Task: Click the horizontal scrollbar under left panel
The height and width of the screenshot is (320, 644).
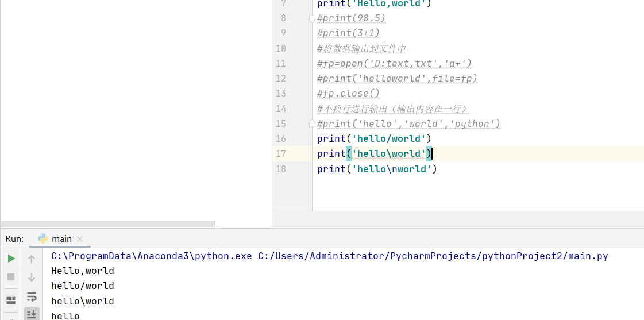Action: pos(107,224)
